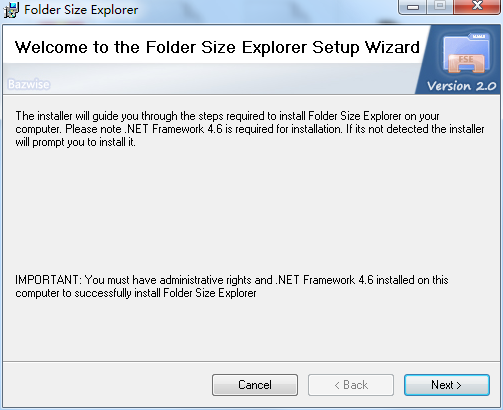Click the Folder Size Explorer title text
Image resolution: width=503 pixels, height=410 pixels.
[x=81, y=10]
